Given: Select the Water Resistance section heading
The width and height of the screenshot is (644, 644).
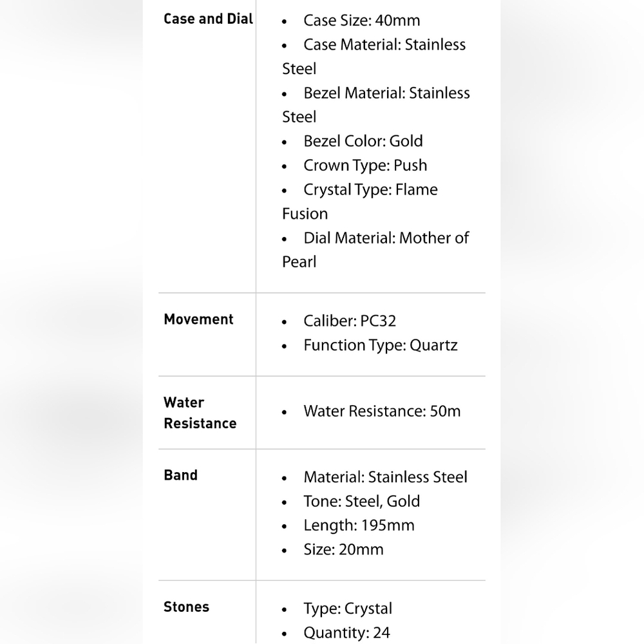Looking at the screenshot, I should click(x=200, y=413).
